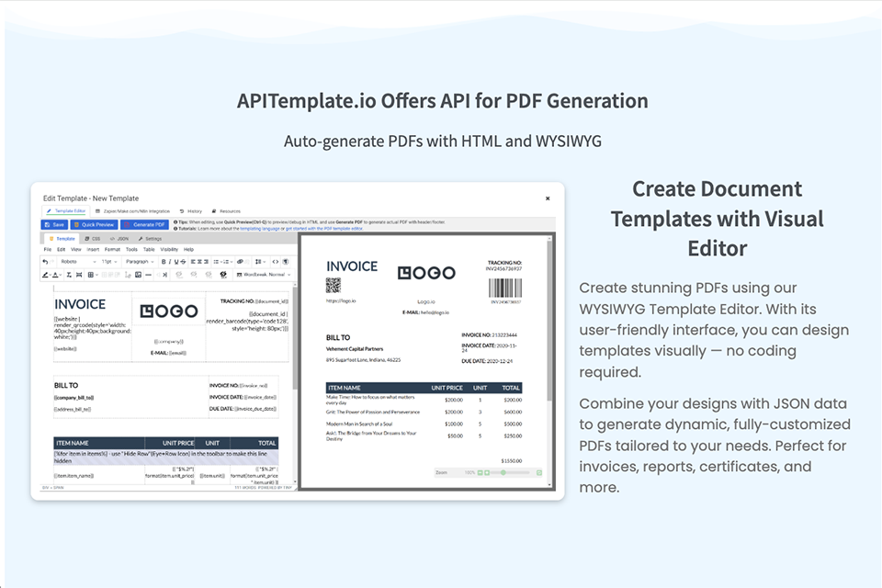
Task: Click the $1550.00 total in the preview
Action: 512,461
